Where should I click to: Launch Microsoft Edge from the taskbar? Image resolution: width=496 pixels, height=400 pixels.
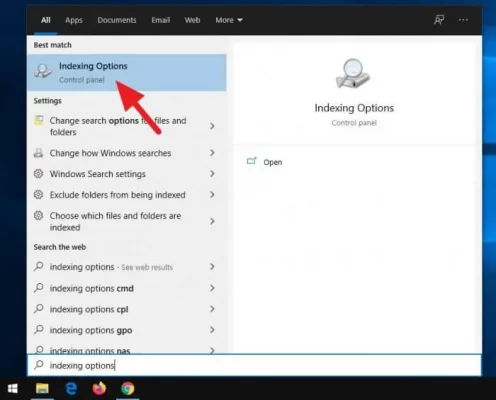(71, 389)
